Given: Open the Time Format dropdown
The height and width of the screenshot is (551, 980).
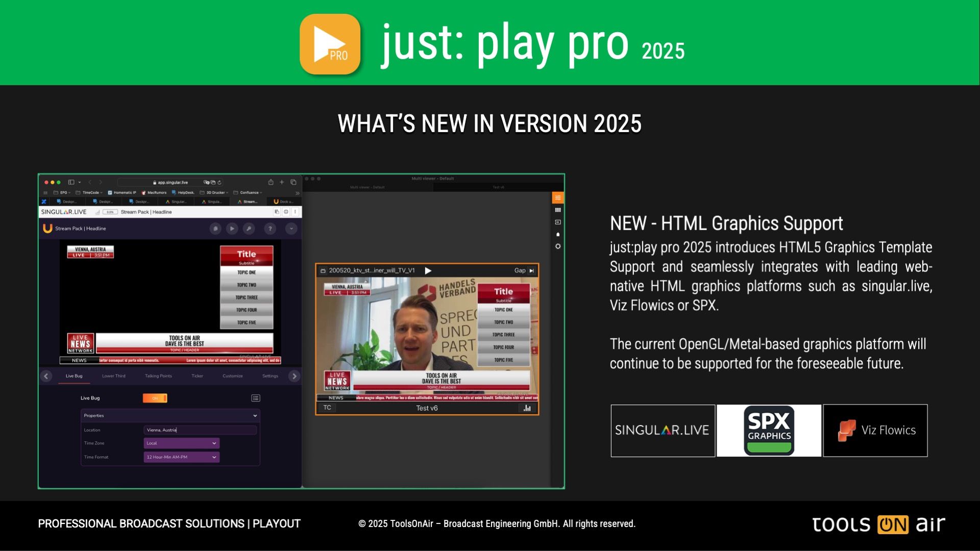Looking at the screenshot, I should point(181,457).
